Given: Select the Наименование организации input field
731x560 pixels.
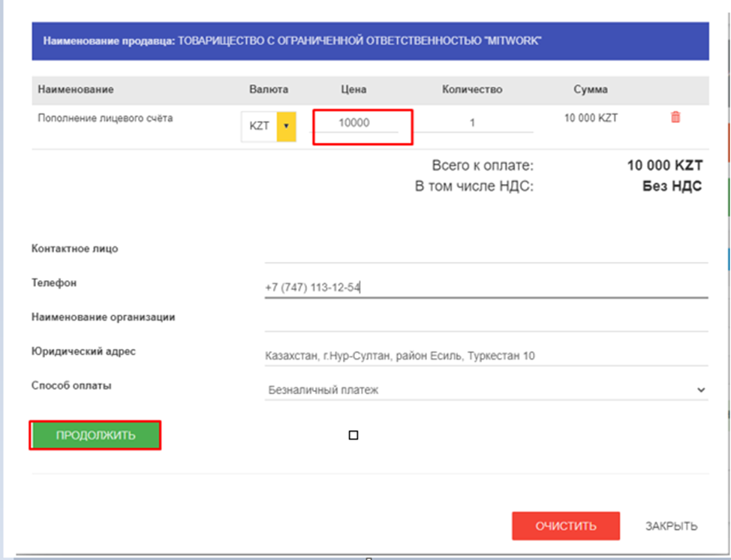Looking at the screenshot, I should click(486, 320).
